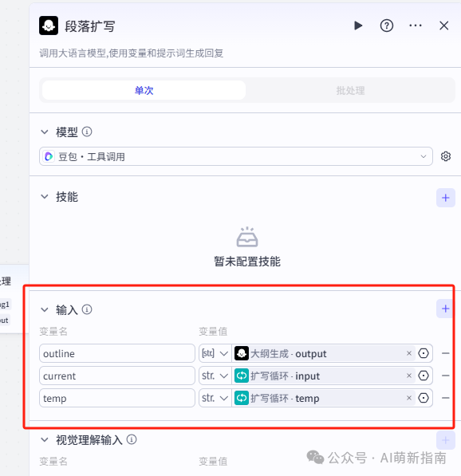Add a skill with the plus button

[446, 198]
